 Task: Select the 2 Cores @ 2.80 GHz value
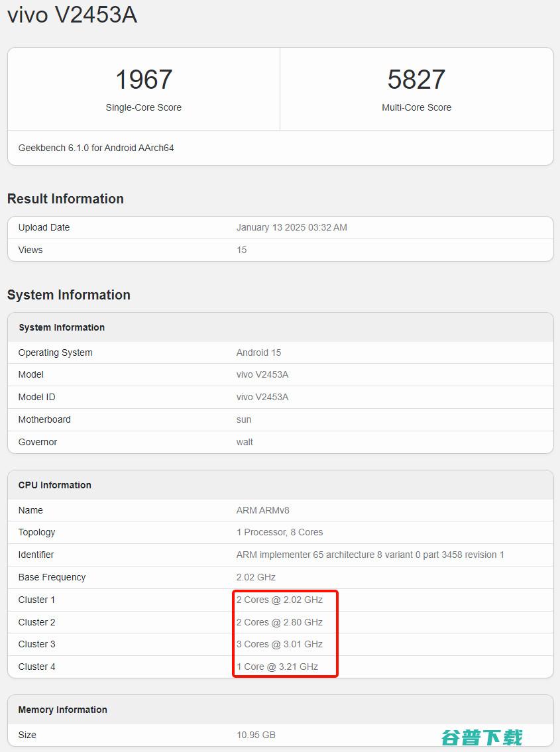click(279, 623)
